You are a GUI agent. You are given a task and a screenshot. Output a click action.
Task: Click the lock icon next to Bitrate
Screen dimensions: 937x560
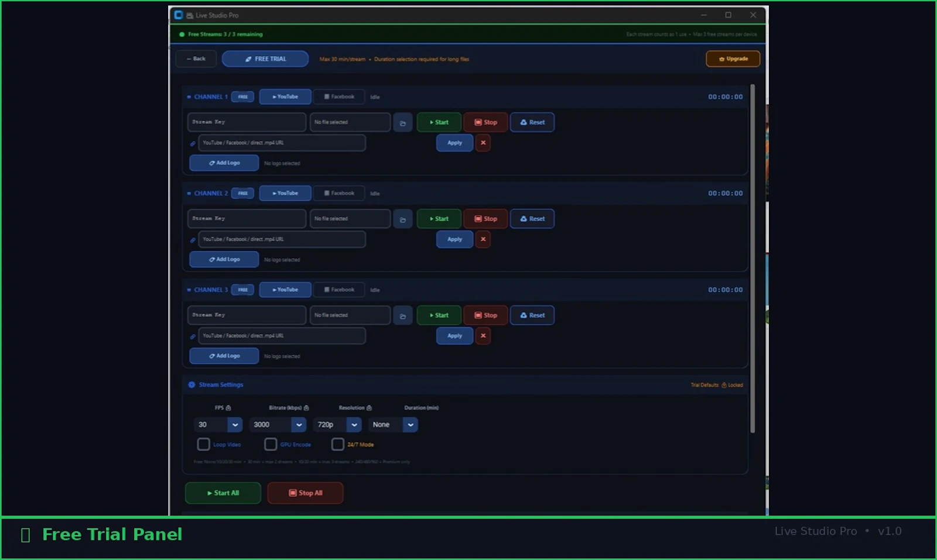tap(306, 408)
